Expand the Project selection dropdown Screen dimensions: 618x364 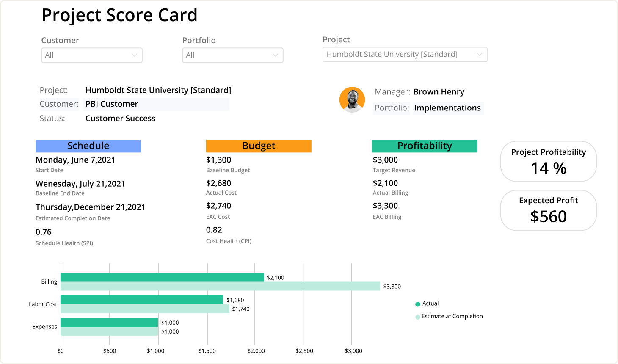(405, 54)
